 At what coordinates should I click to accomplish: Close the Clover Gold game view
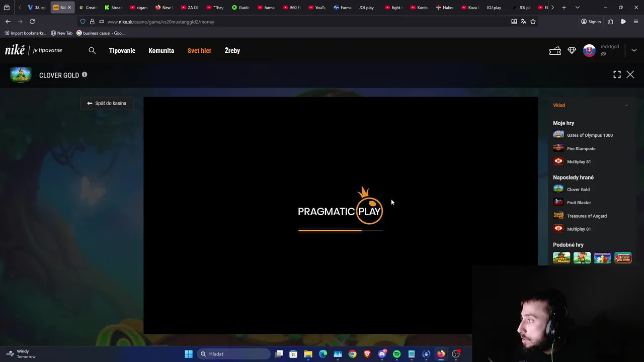coord(630,74)
